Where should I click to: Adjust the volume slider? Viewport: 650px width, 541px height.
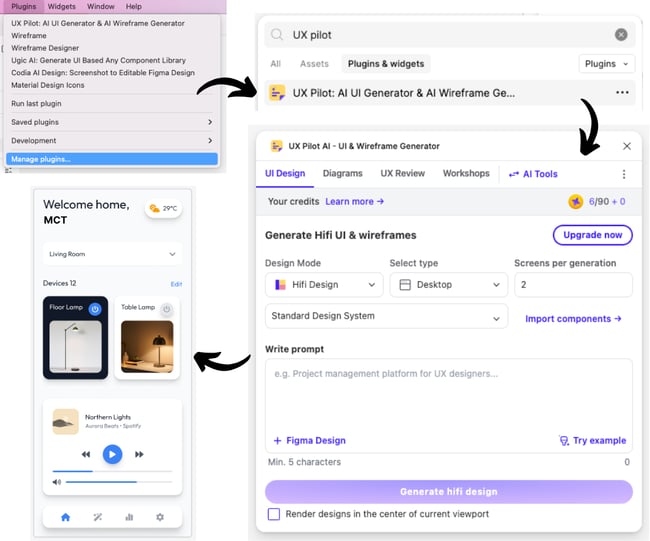[119, 482]
